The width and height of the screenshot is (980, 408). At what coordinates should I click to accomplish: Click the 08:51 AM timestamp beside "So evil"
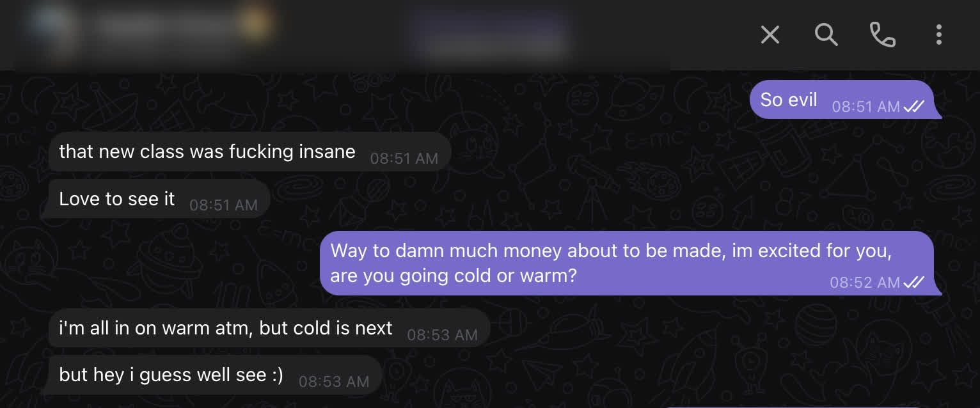[x=865, y=107]
